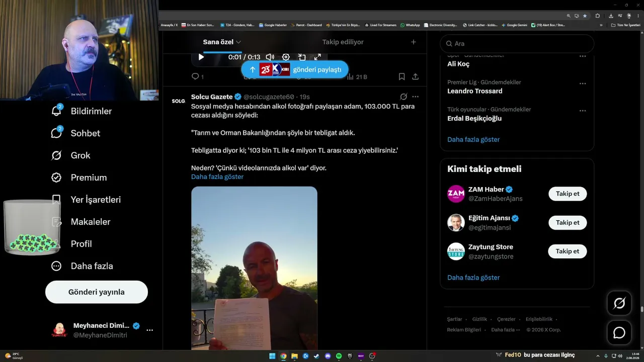
Task: Open account menu dots next to Meyhaneci Dimitri
Action: click(x=149, y=330)
